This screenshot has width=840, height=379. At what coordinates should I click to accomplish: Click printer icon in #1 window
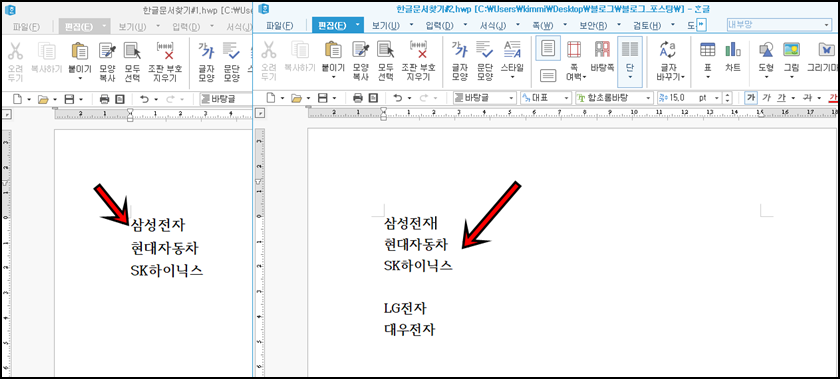pyautogui.click(x=104, y=99)
